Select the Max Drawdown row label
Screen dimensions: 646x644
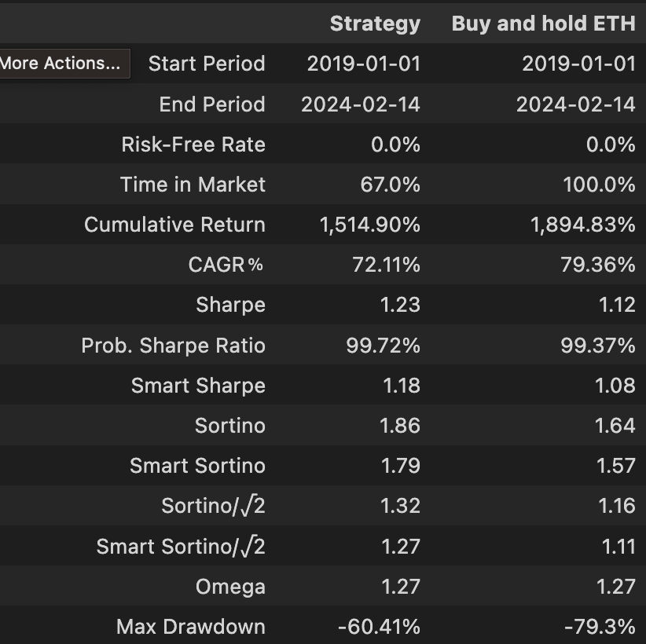[x=190, y=627]
